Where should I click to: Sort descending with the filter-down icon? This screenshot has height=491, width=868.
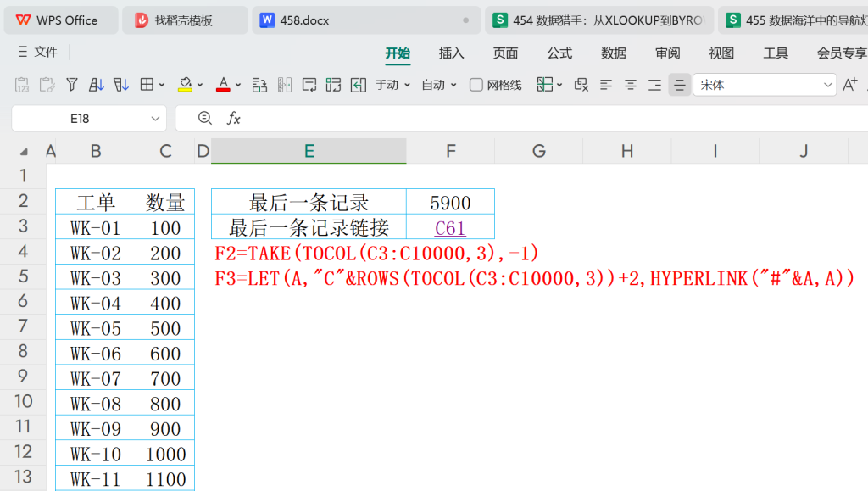(x=120, y=85)
